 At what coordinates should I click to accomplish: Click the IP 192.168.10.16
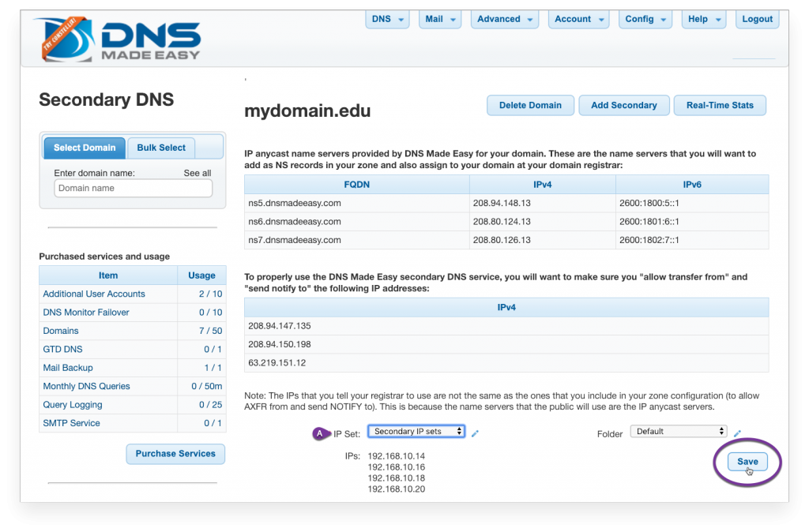(x=397, y=467)
